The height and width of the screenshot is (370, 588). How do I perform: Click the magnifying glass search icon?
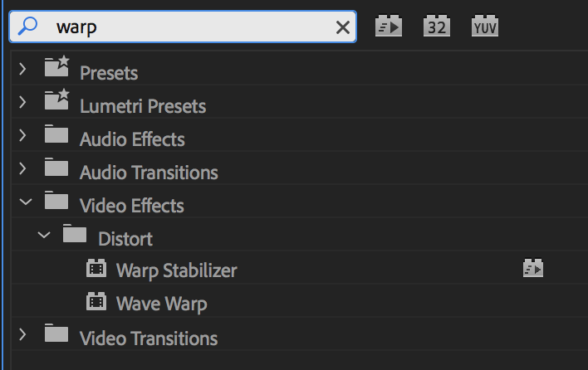pos(27,27)
